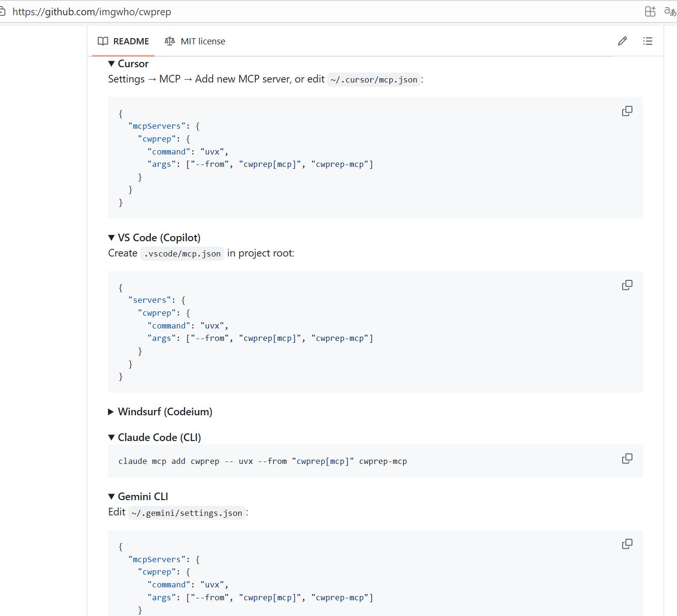The width and height of the screenshot is (677, 616).
Task: Click the browser translate page icon
Action: coord(670,11)
